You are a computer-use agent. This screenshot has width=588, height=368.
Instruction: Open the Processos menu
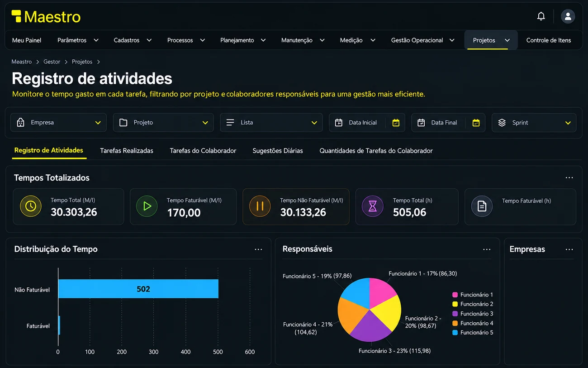(x=186, y=40)
